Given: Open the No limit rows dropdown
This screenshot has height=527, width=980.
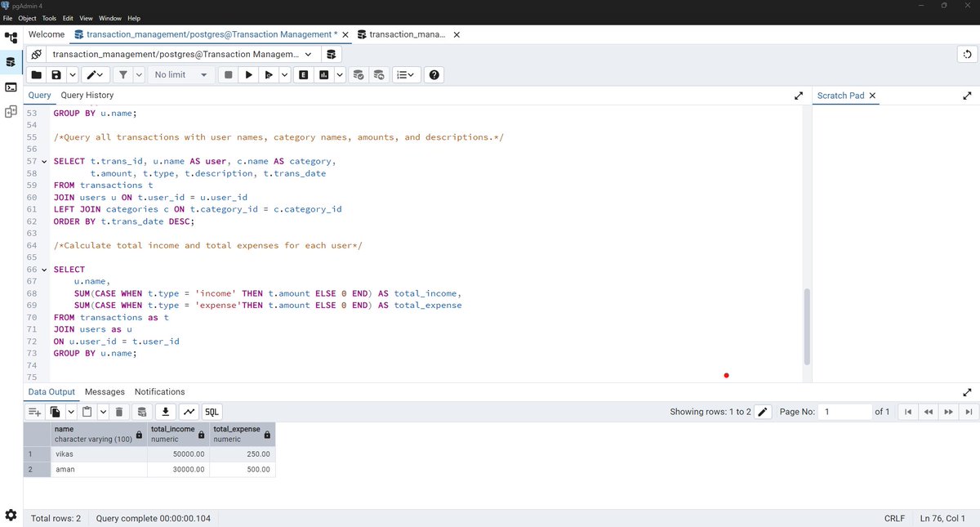Looking at the screenshot, I should click(x=182, y=74).
